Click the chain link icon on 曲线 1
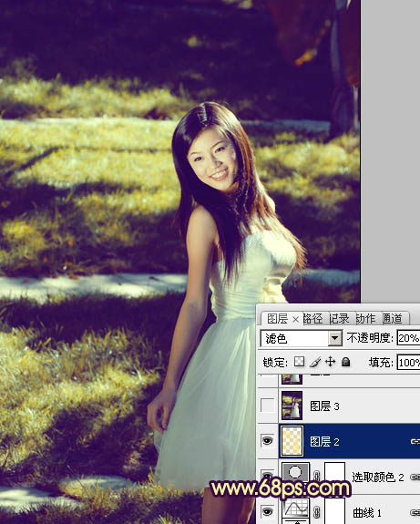This screenshot has width=420, height=524. (317, 512)
